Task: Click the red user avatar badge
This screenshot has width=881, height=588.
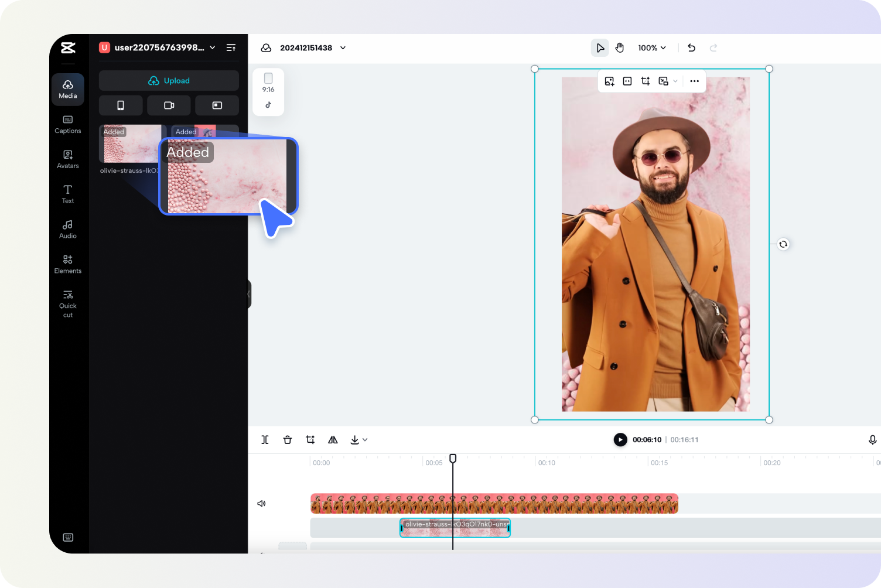Action: 104,47
